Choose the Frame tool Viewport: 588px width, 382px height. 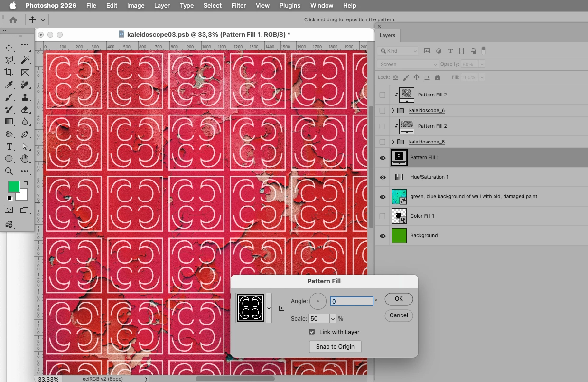pyautogui.click(x=25, y=72)
